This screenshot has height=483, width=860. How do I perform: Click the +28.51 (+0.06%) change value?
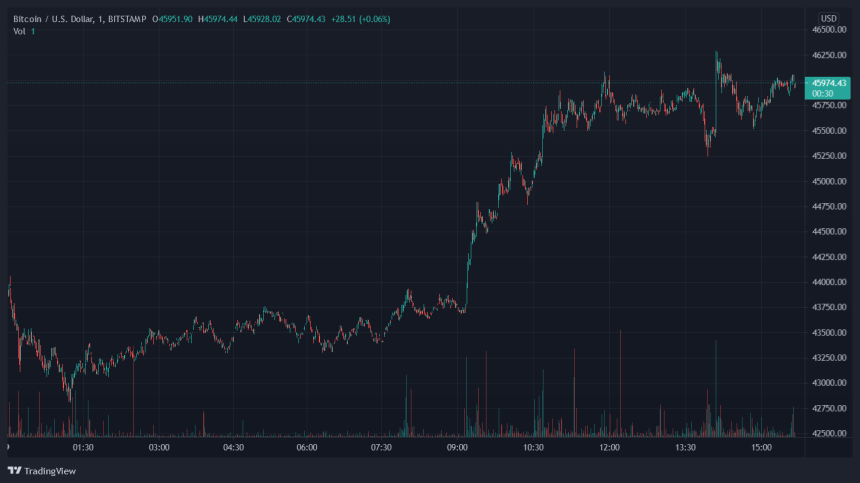[363, 19]
